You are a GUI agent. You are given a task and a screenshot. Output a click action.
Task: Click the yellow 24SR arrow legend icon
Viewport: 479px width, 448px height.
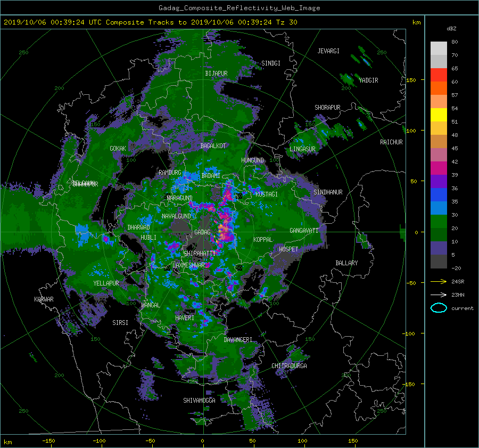439,281
